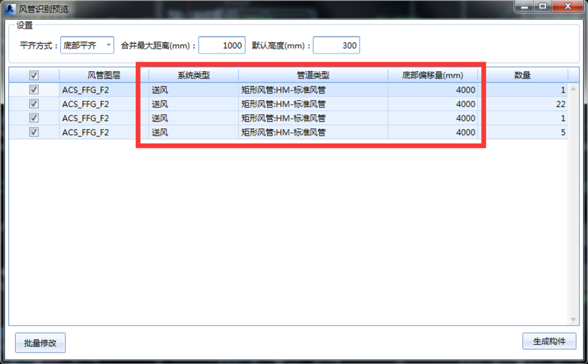Click the 批量修改 button
This screenshot has height=364, width=588.
(x=40, y=343)
